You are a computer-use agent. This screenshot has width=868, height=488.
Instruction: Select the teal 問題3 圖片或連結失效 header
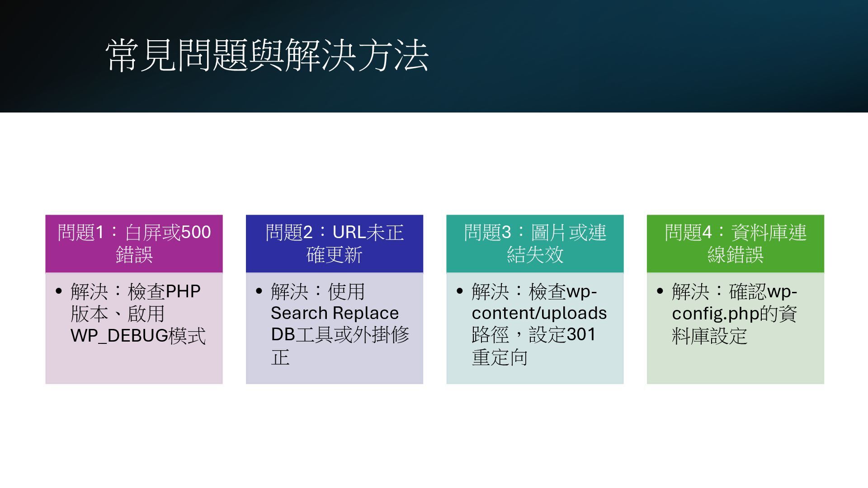coord(535,244)
